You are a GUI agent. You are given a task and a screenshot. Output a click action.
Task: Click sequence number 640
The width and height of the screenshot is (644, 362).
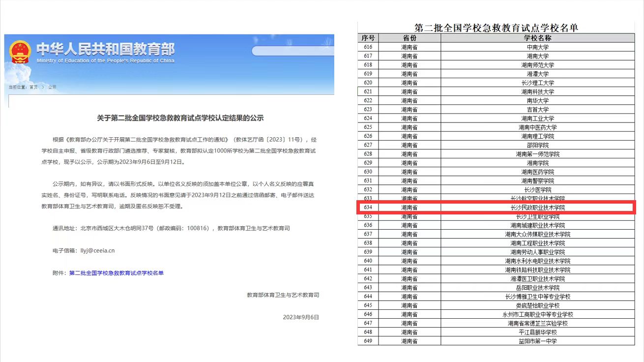click(368, 261)
